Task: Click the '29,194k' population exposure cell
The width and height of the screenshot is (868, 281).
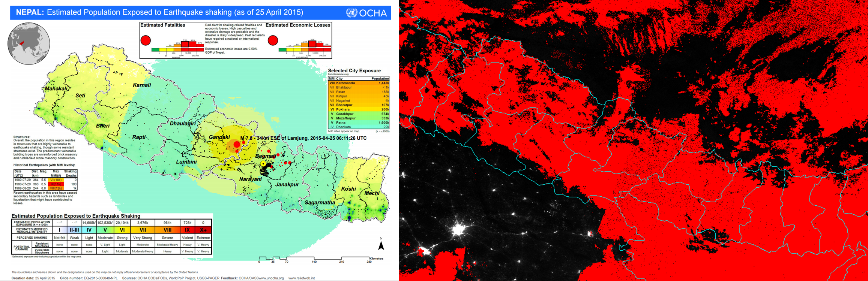Action: pos(122,223)
